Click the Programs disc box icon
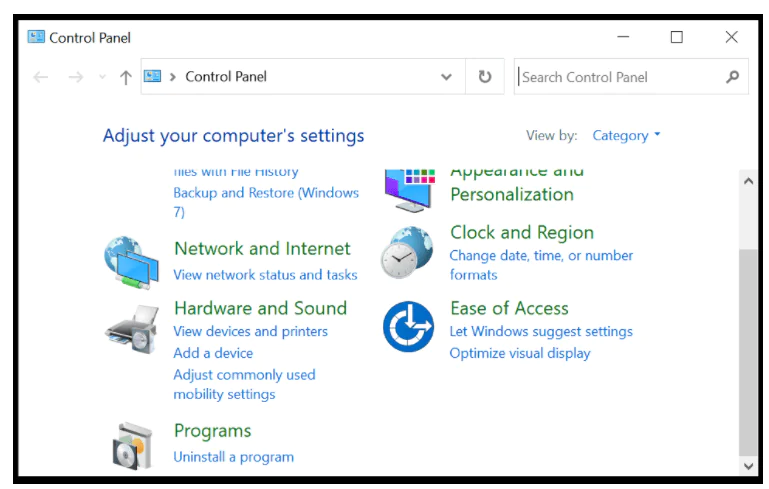769x489 pixels. tap(131, 444)
